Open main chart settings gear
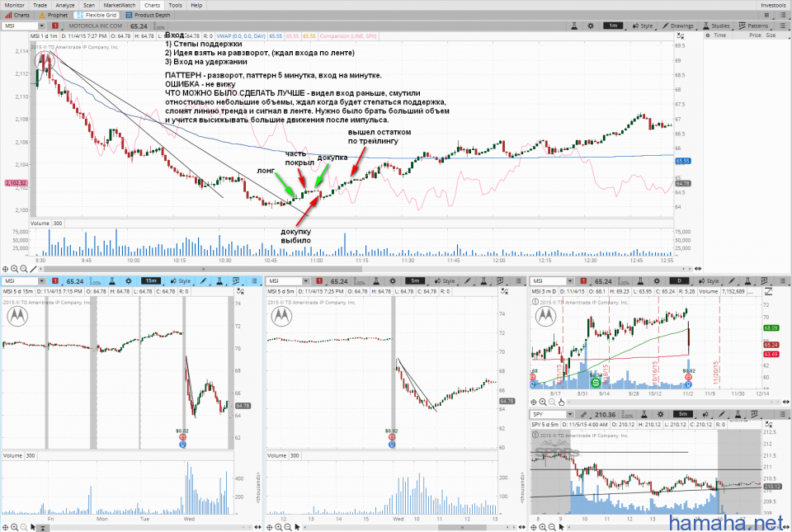 (x=591, y=26)
